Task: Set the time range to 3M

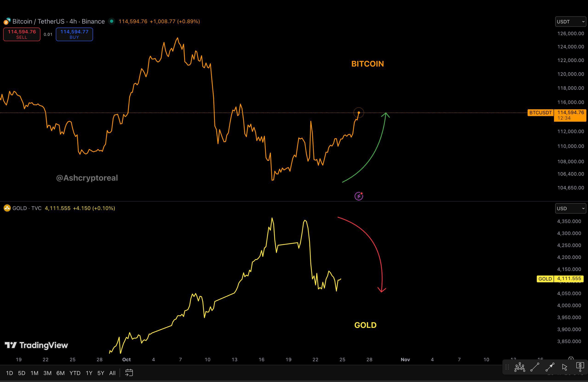Action: pos(48,373)
